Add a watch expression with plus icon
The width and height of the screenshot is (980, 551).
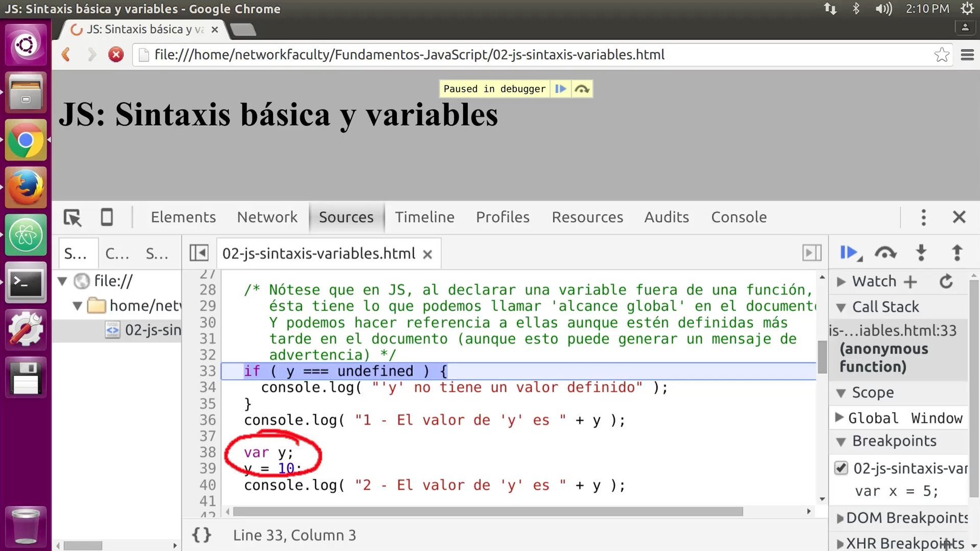[910, 282]
